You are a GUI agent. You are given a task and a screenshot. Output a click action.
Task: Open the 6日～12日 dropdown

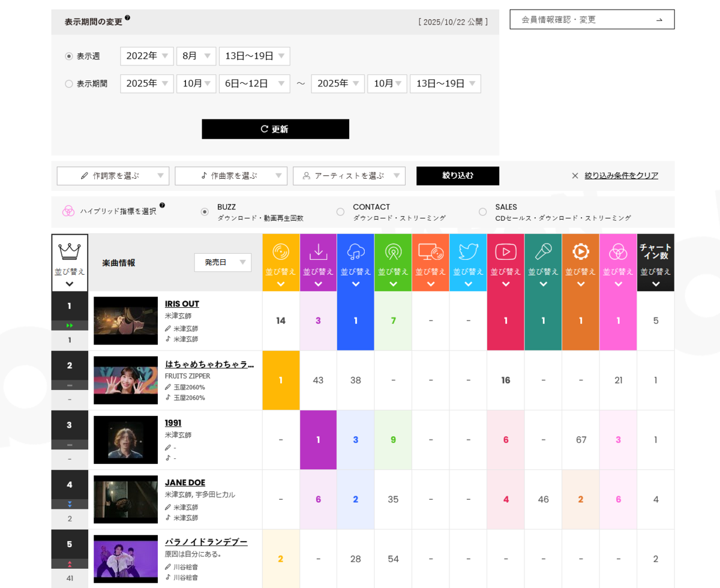pos(254,84)
